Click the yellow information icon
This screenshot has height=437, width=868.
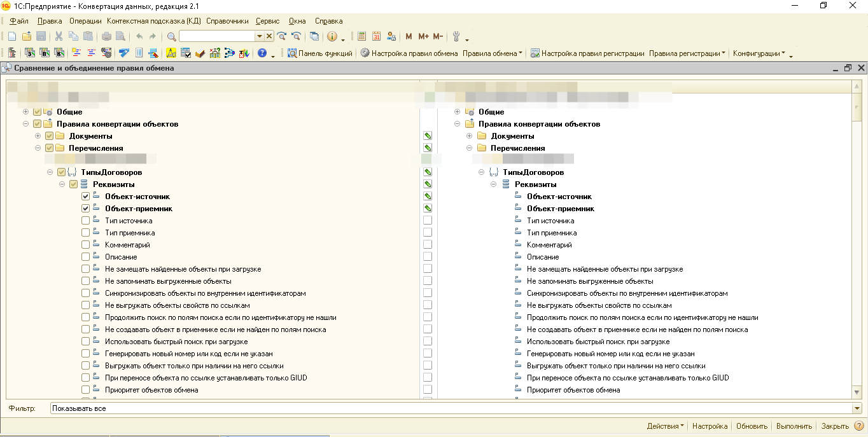332,36
